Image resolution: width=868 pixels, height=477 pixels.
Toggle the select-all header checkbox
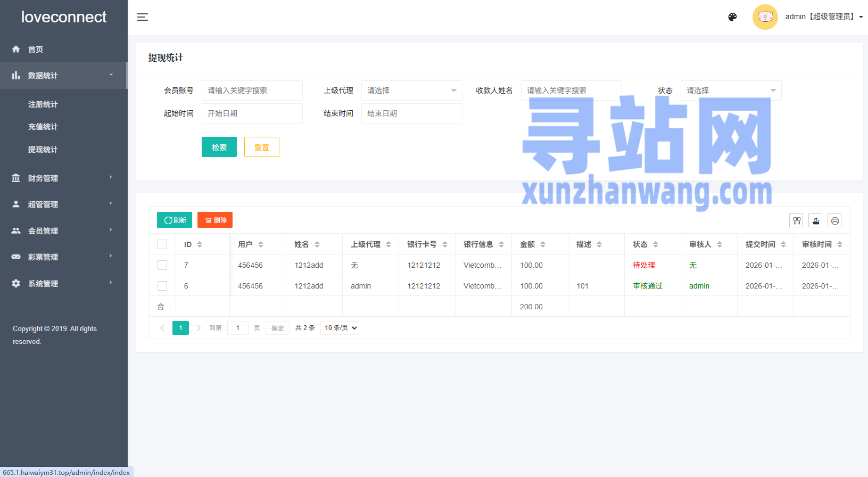click(x=162, y=244)
